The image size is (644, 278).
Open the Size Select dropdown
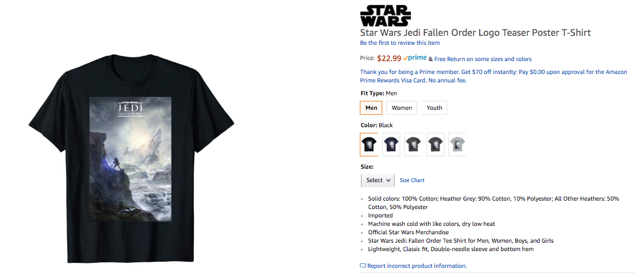[x=378, y=180]
